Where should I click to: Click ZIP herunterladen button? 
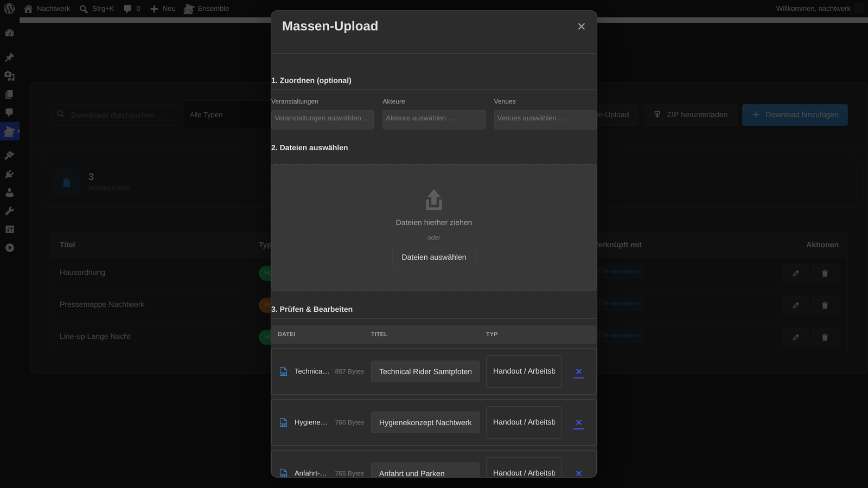click(x=690, y=115)
